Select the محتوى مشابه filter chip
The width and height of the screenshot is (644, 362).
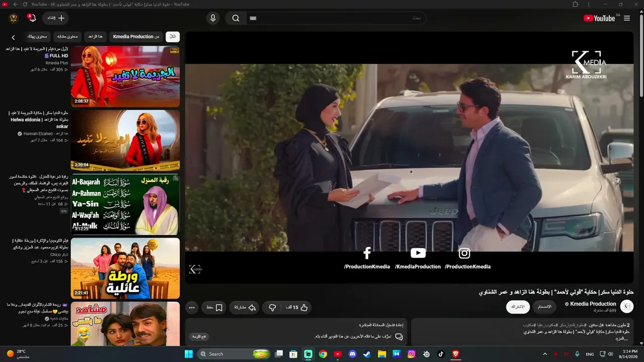(67, 37)
